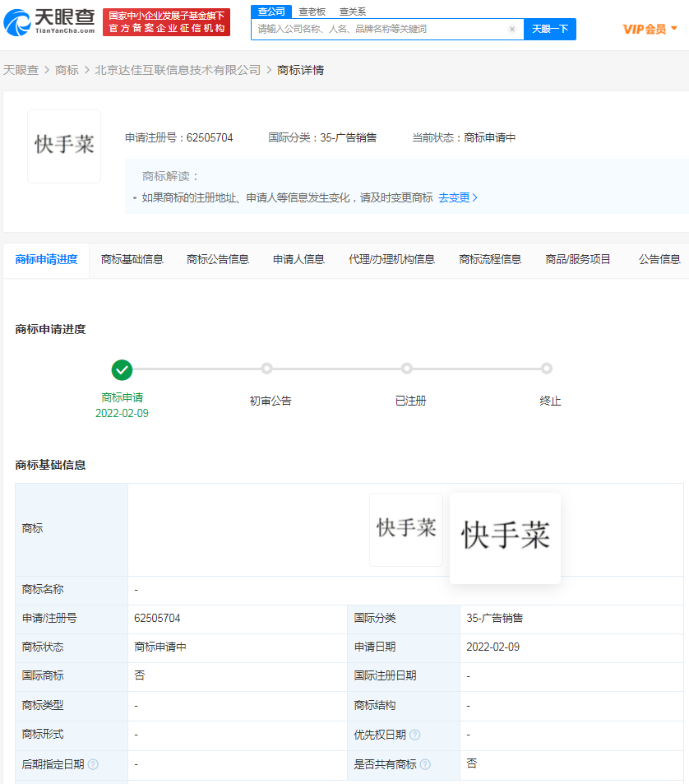The image size is (689, 784).
Task: Switch to the 查老板 tab
Action: coord(312,11)
